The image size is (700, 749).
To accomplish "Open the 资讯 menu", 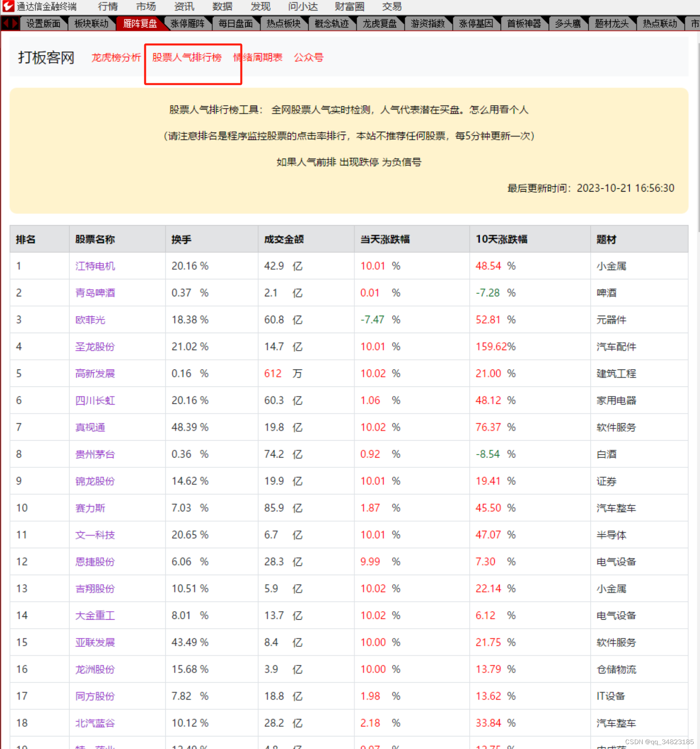I will 184,6.
